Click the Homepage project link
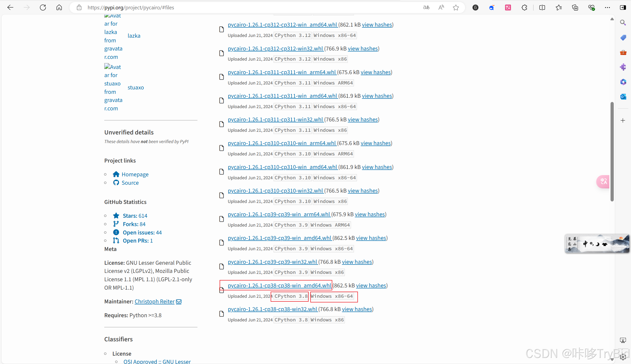Screen dimensions: 631x364 click(x=135, y=174)
